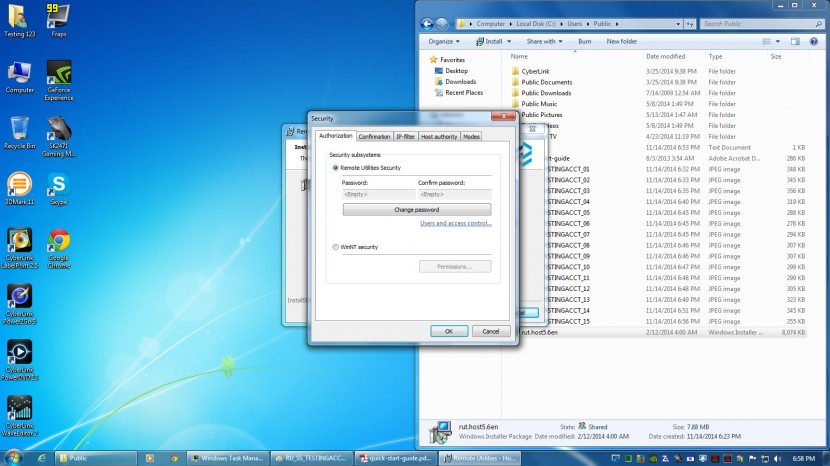
Task: Select the GeForce Experience desktop icon
Action: pyautogui.click(x=59, y=80)
